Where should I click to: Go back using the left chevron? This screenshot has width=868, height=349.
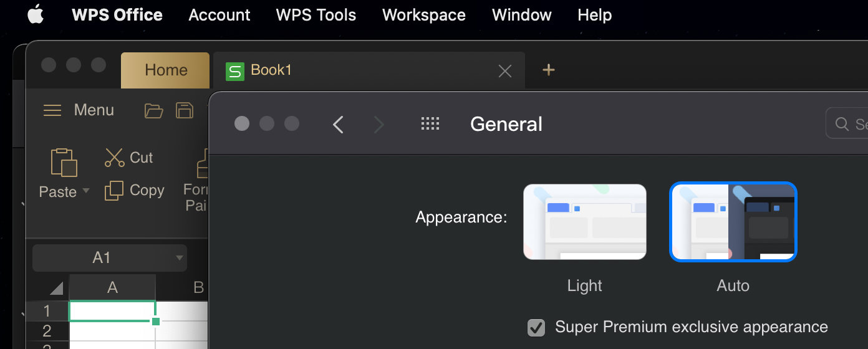click(x=338, y=125)
